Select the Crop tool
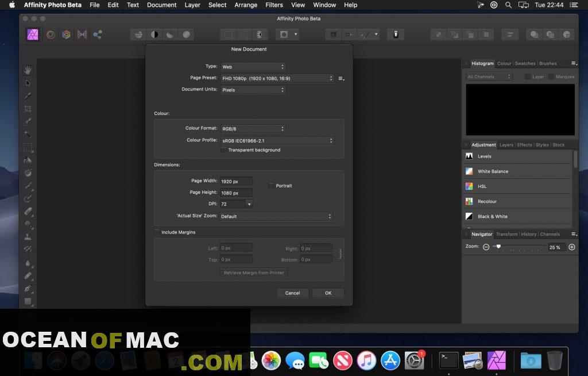 [x=28, y=109]
